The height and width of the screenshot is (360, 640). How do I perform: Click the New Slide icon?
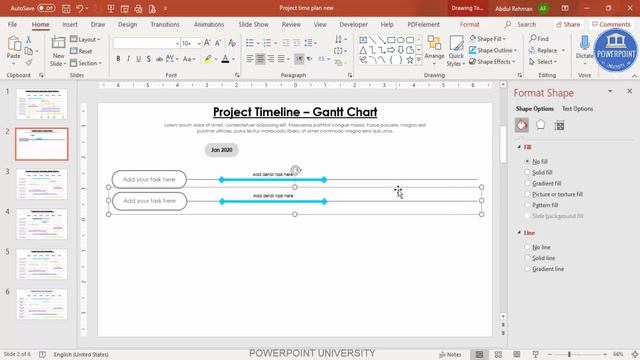click(x=58, y=42)
